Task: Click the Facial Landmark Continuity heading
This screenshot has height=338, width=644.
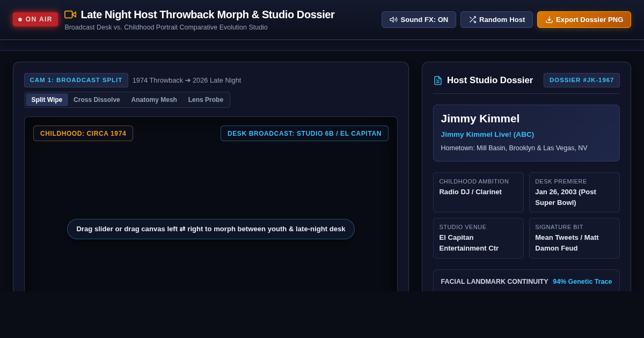Action: coord(494,282)
